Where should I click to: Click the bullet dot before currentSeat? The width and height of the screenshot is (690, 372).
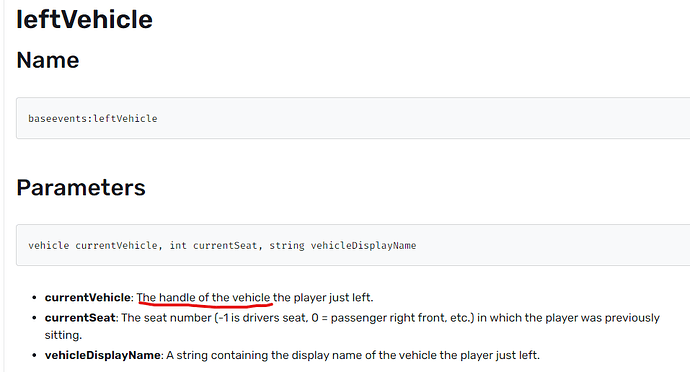34,318
